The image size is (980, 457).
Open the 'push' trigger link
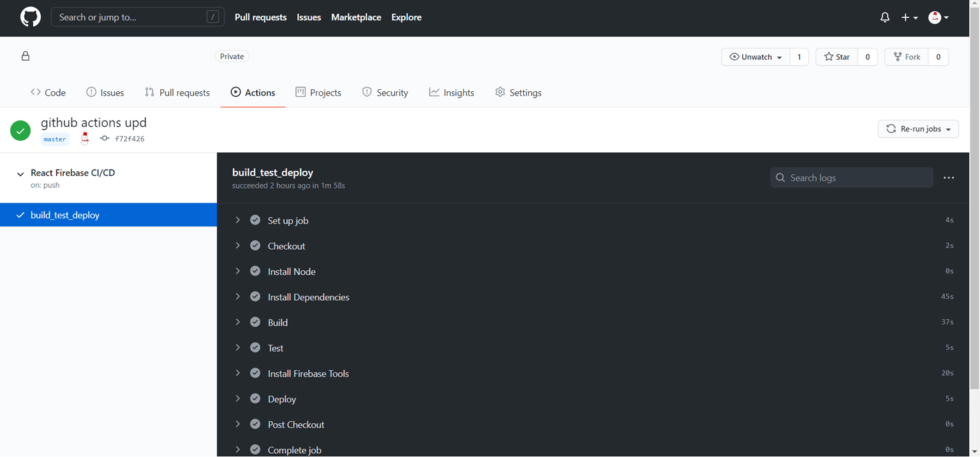coord(51,185)
